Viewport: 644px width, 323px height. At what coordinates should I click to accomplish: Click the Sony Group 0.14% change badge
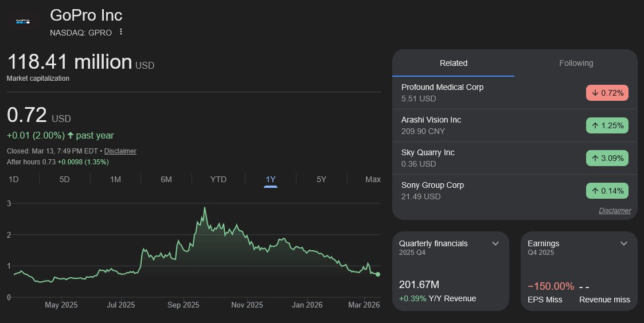click(x=607, y=191)
